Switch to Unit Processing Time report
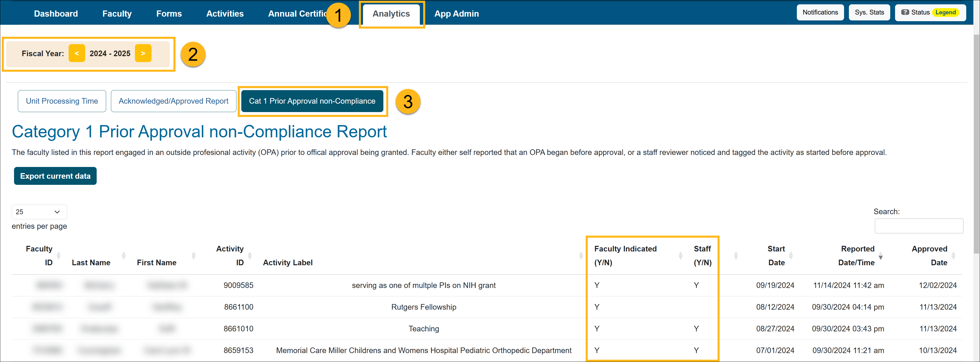Viewport: 980px width, 362px height. tap(62, 101)
